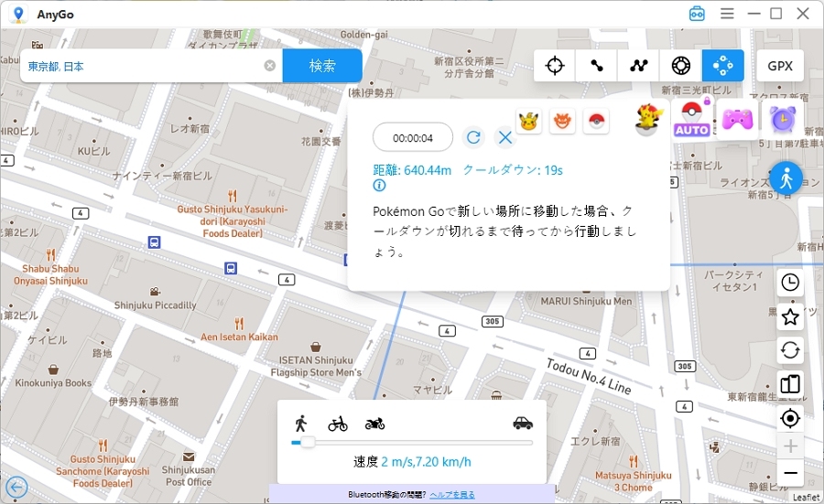Open the pink game controller icon
The height and width of the screenshot is (504, 824).
736,120
